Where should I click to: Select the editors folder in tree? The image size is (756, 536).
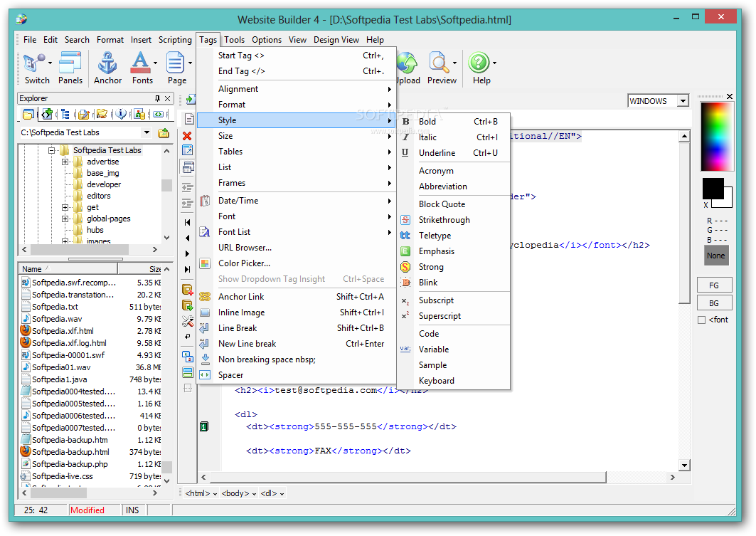pos(98,196)
